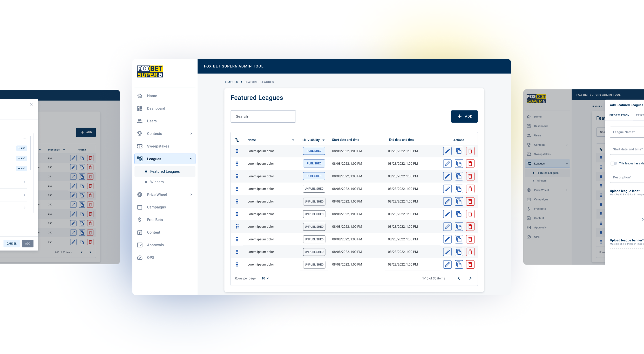Click the Fox Bet Super 6 logo, center window

150,71
